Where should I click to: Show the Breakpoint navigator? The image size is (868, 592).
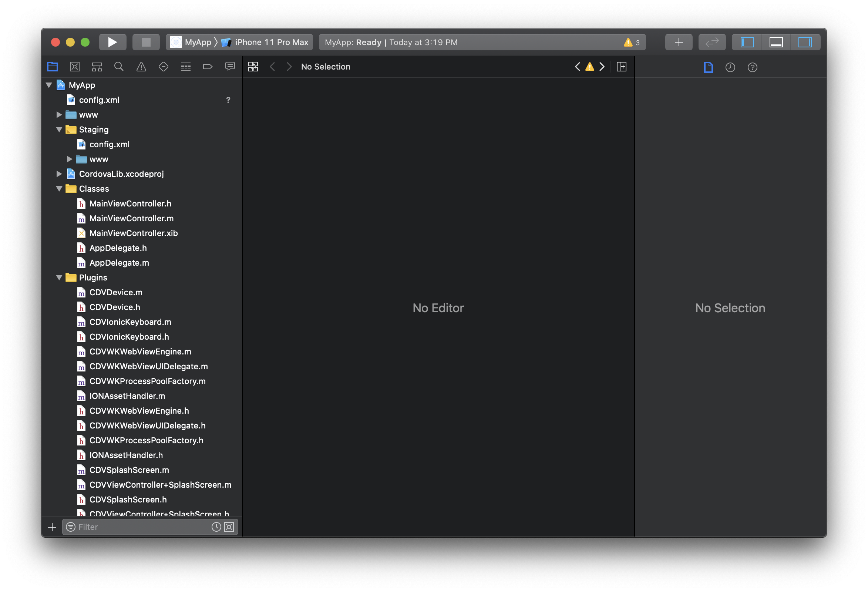pos(208,67)
